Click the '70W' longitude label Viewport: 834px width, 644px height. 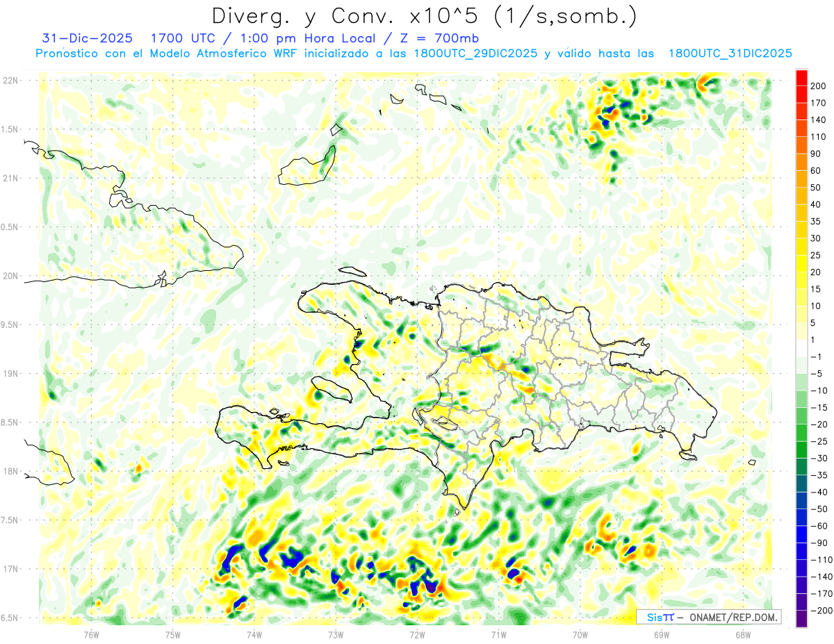pos(580,634)
